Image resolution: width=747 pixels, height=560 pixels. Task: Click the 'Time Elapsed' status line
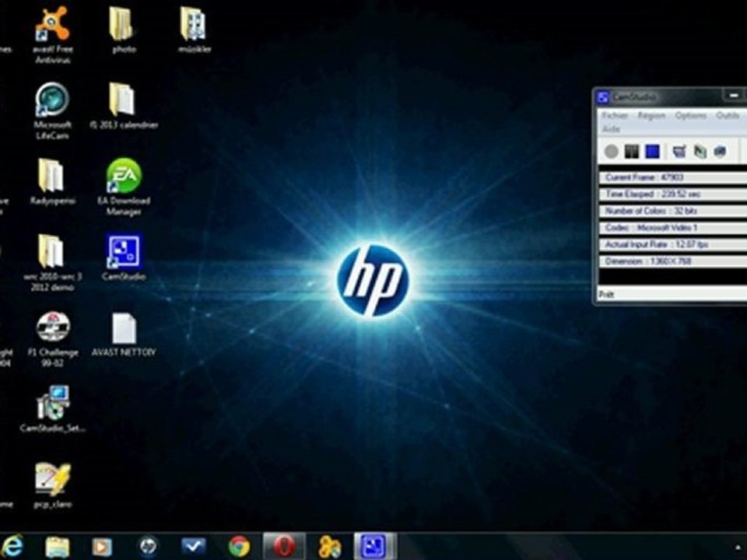tap(672, 194)
